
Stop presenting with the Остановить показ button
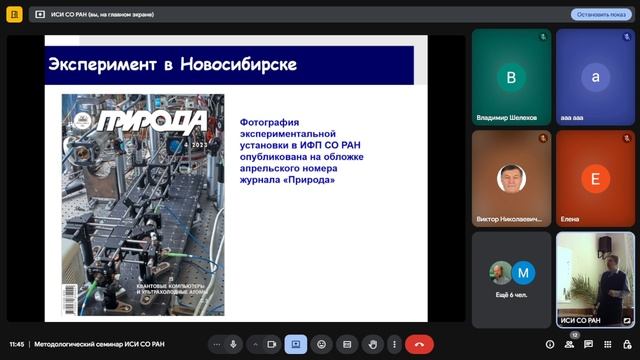[x=601, y=14]
